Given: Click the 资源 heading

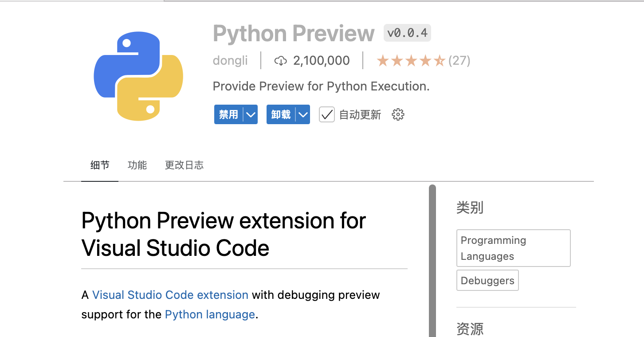Looking at the screenshot, I should point(470,329).
